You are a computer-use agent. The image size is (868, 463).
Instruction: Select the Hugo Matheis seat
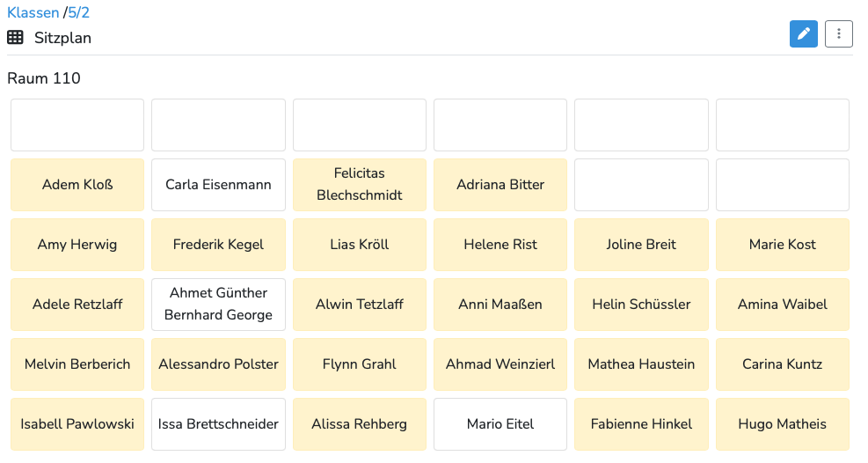(x=782, y=423)
